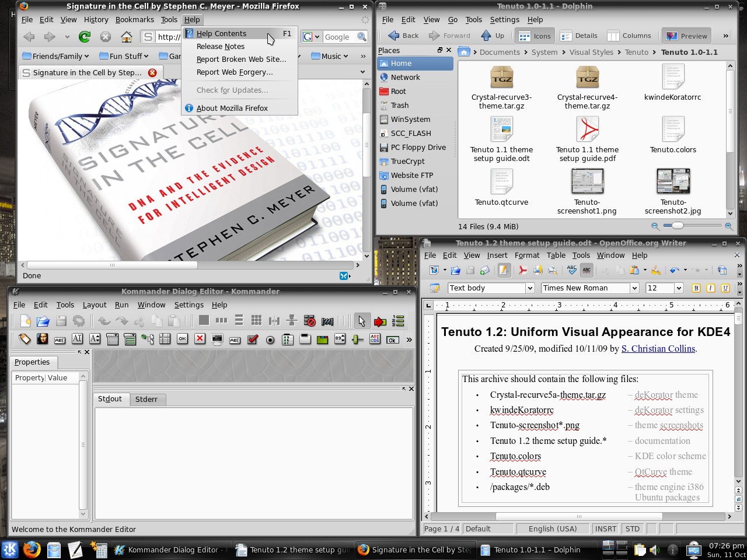Toggle Underline formatting in Writer
747x560 pixels.
[725, 288]
